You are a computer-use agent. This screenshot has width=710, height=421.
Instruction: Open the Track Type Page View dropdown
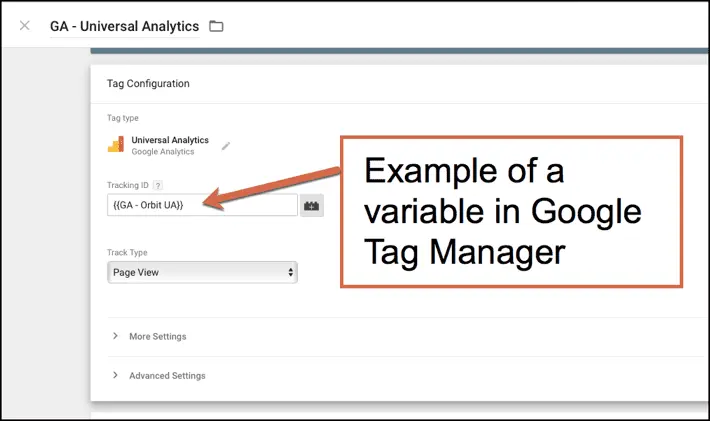[x=200, y=272]
